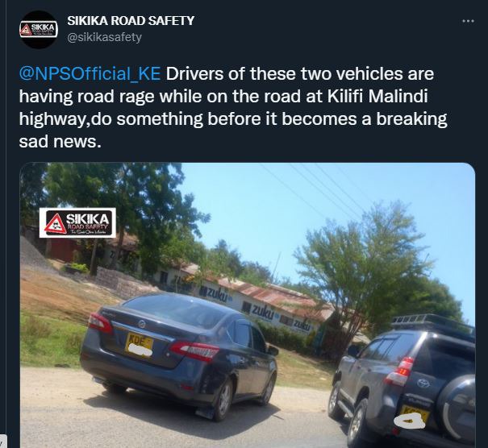Screen dimensions: 488x448
Task: Click the SIKIKA ROAD SAFETY display name
Action: 131,21
